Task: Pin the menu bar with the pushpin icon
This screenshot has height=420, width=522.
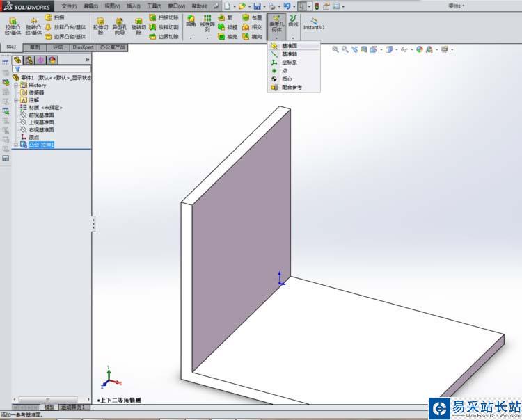Action: [216, 6]
